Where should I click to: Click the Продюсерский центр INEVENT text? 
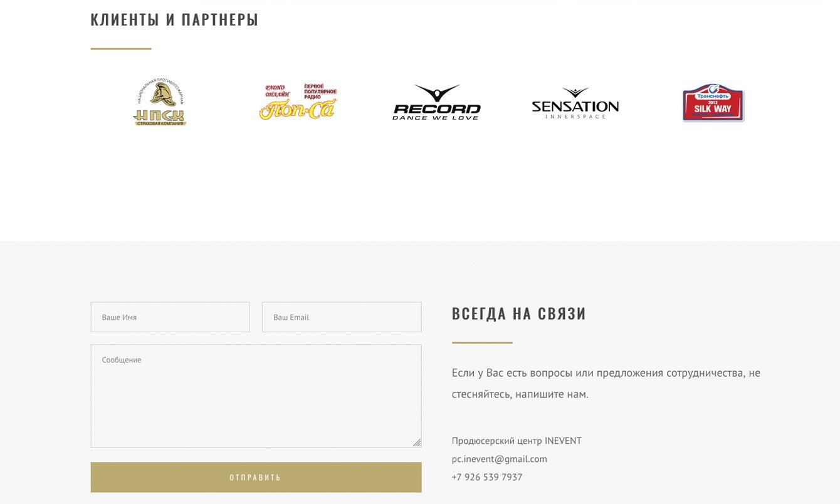pyautogui.click(x=517, y=441)
